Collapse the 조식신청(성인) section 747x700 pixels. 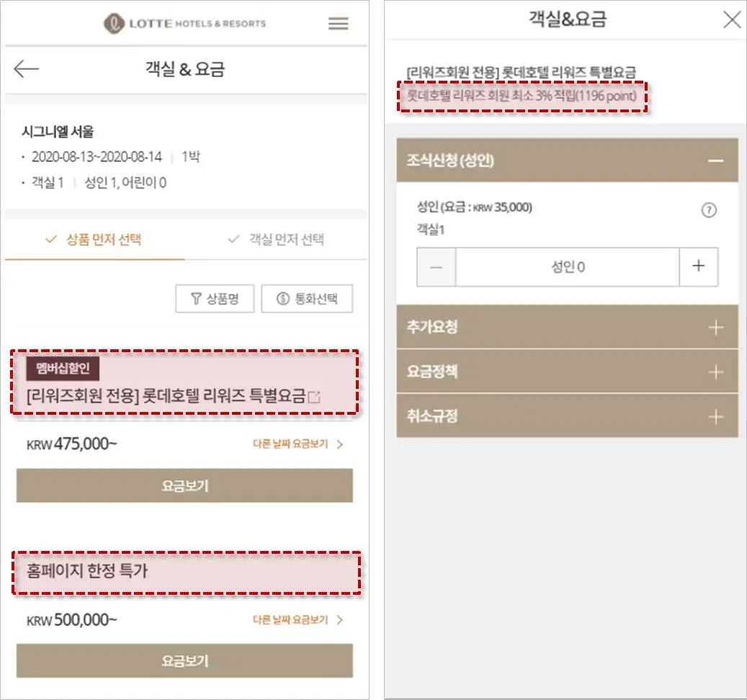click(567, 161)
